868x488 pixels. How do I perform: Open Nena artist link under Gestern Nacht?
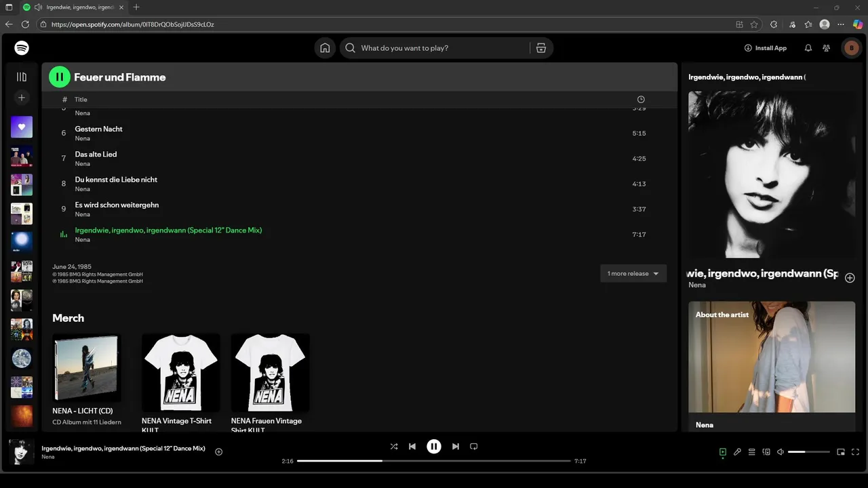83,138
